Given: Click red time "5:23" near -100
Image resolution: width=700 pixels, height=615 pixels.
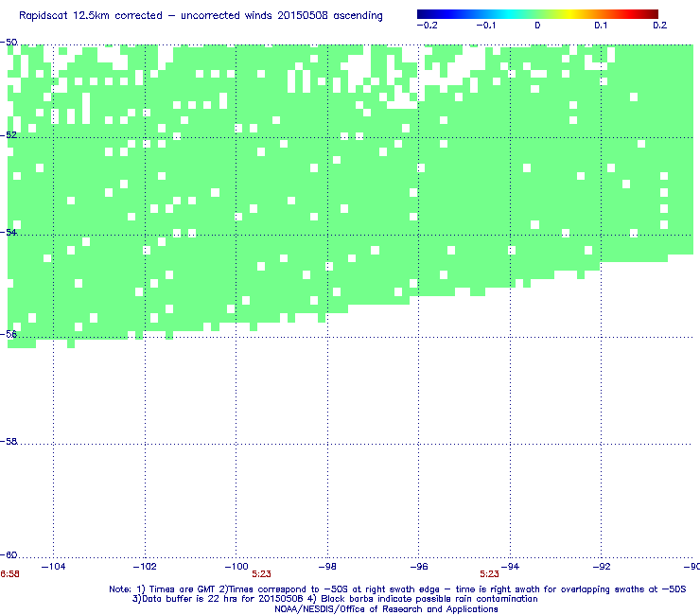Looking at the screenshot, I should (x=261, y=574).
